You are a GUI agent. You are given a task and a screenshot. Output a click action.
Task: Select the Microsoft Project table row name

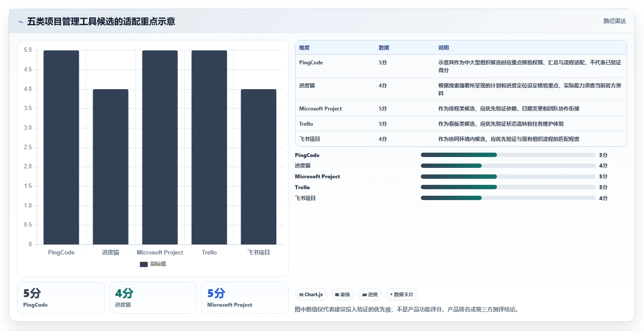[x=321, y=109]
